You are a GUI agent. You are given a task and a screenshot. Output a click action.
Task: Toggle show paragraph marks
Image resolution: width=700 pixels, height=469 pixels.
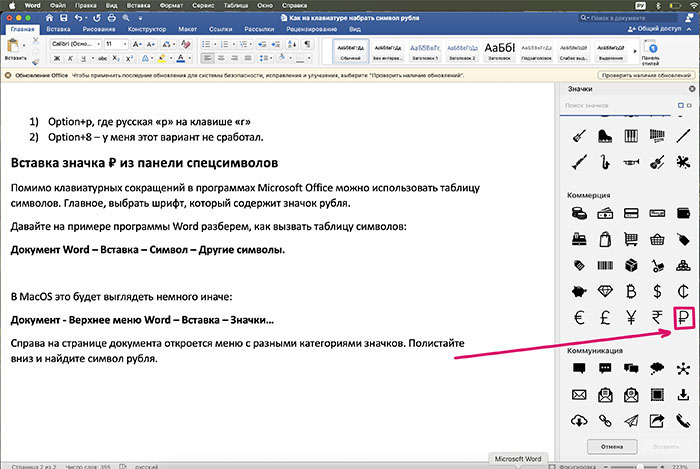pyautogui.click(x=307, y=44)
